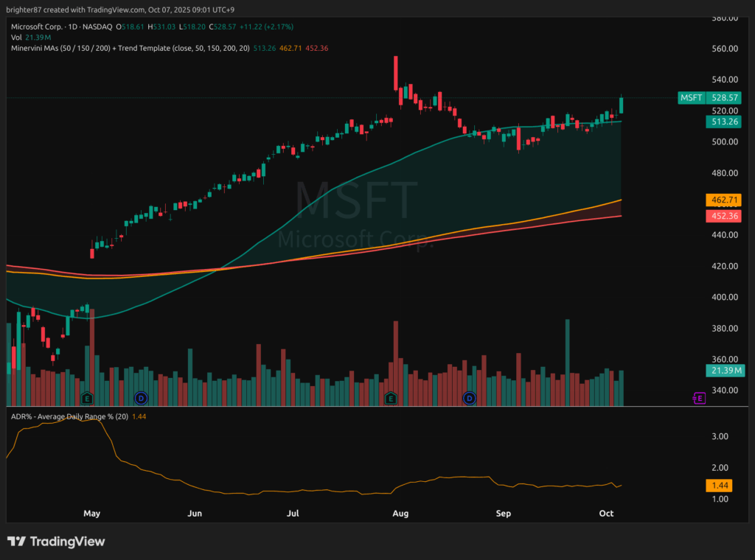Viewport: 755px width, 560px height.
Task: Click the earnings E marker near May
Action: click(88, 398)
